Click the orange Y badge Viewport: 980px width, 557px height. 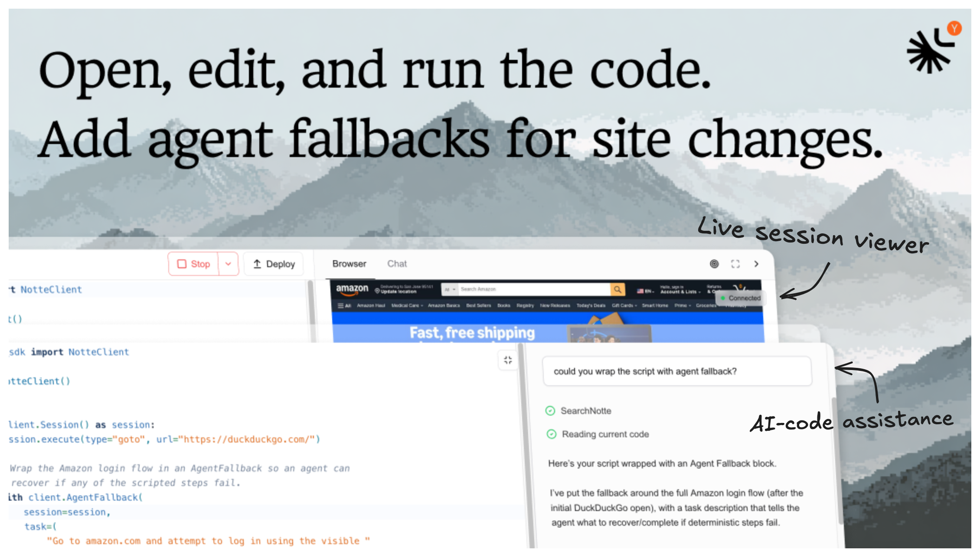pyautogui.click(x=954, y=28)
